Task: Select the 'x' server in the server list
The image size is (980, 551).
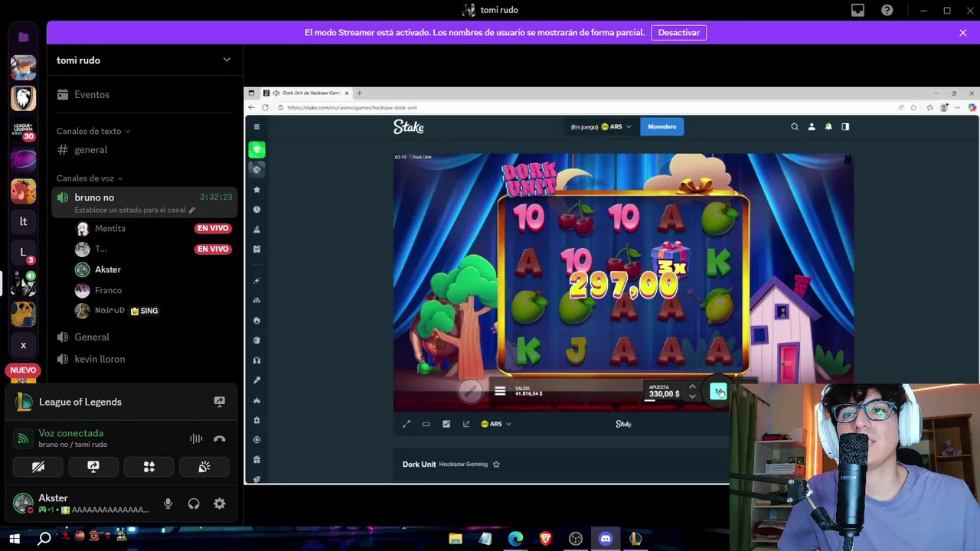Action: (23, 345)
